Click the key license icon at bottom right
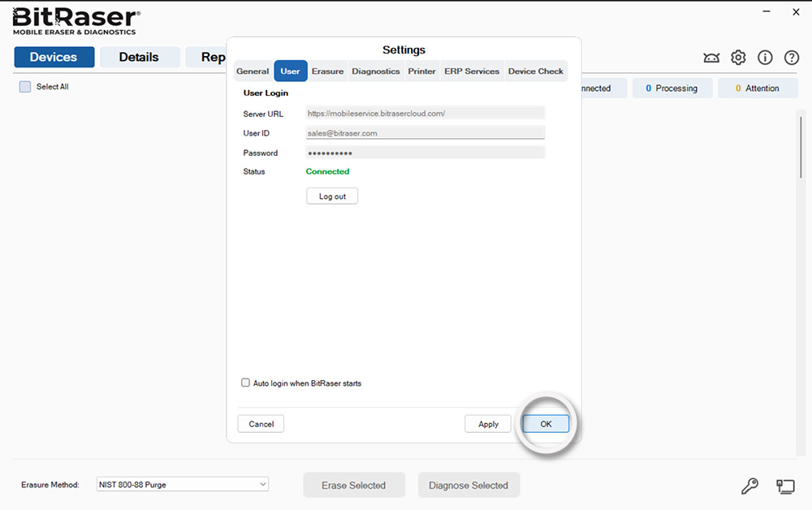The height and width of the screenshot is (510, 812). 749,486
